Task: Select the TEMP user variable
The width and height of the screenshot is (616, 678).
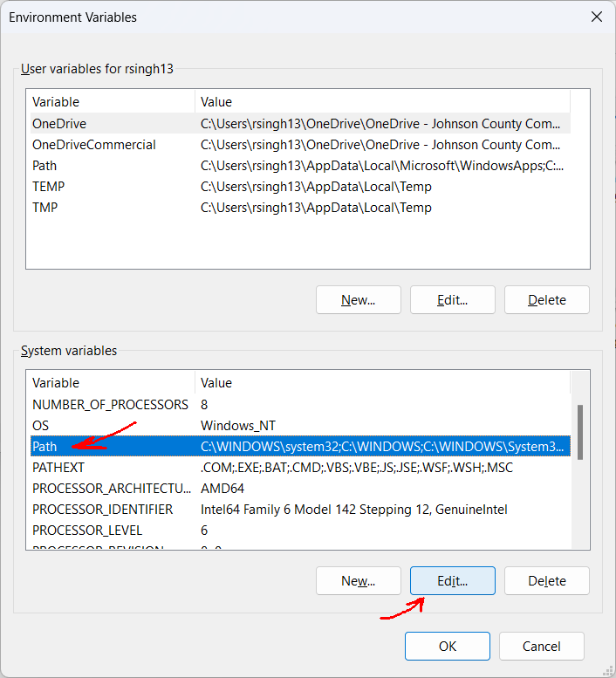Action: [x=300, y=187]
